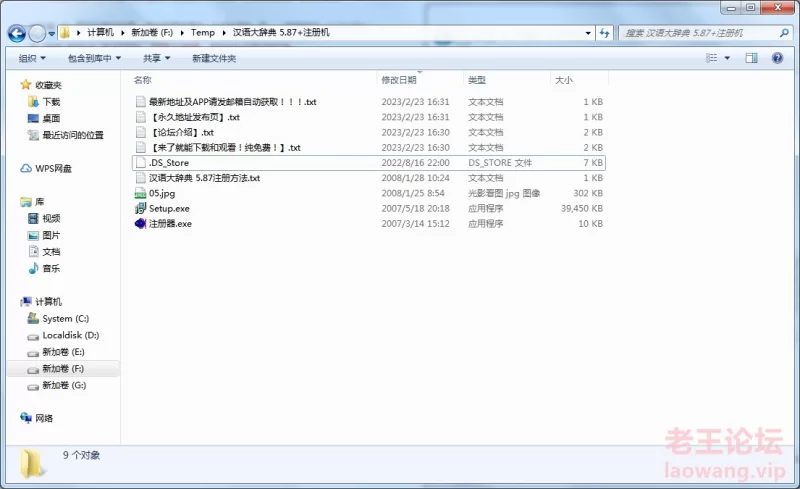Select 网络 in the navigation pane

44,418
